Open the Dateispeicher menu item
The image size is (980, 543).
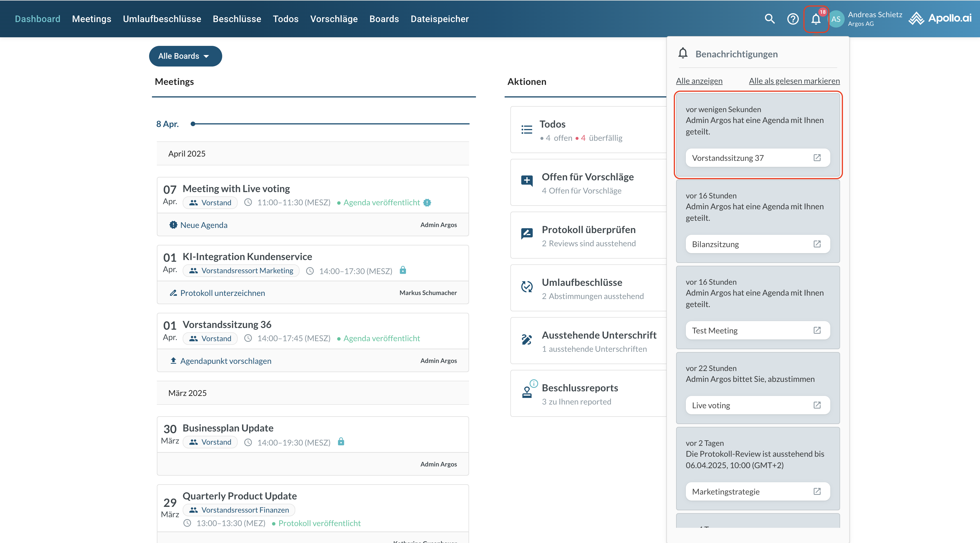440,19
